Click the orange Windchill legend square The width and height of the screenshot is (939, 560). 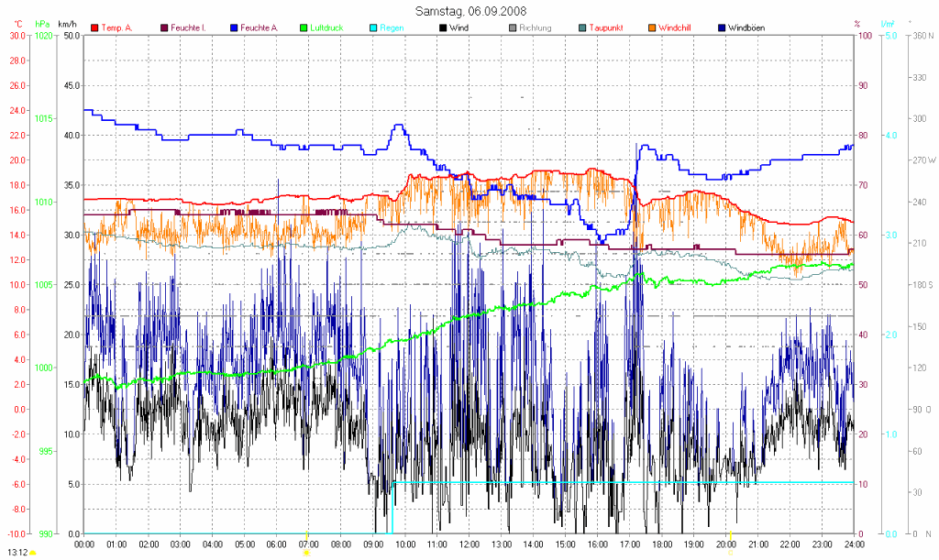(650, 28)
